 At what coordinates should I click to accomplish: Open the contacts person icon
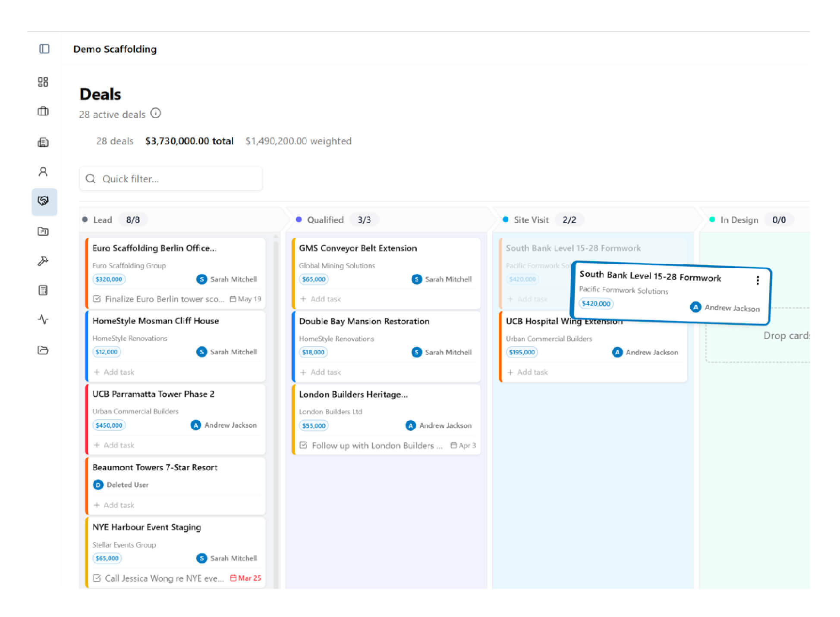pyautogui.click(x=43, y=172)
